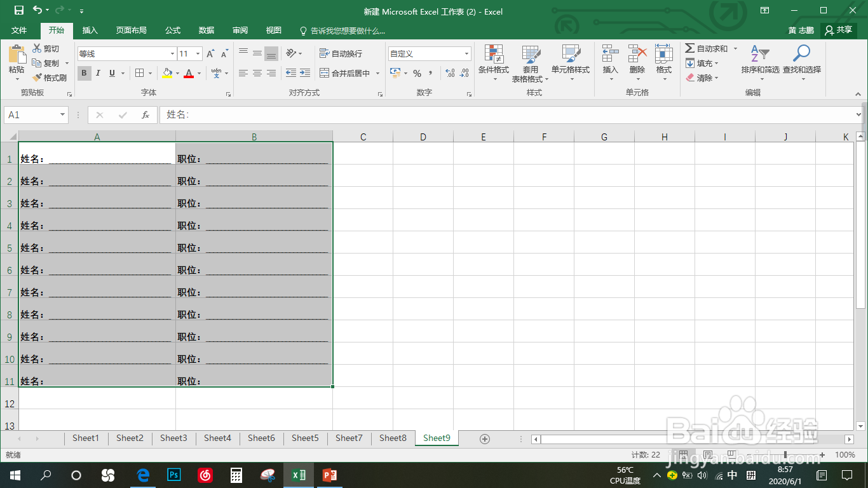
Task: Open Cell Styles (单元格样式)
Action: [x=571, y=62]
